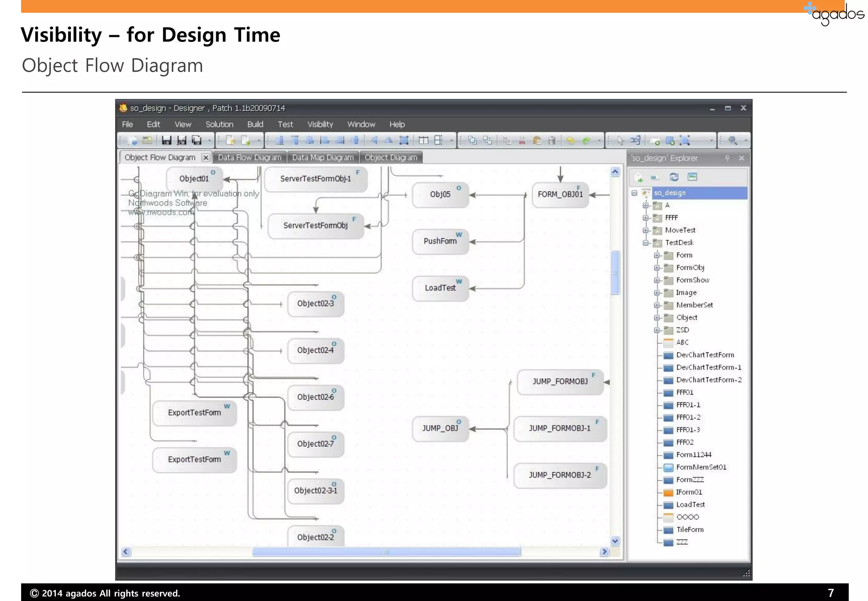Click the tree link layout icon
This screenshot has width=868, height=601.
[635, 140]
